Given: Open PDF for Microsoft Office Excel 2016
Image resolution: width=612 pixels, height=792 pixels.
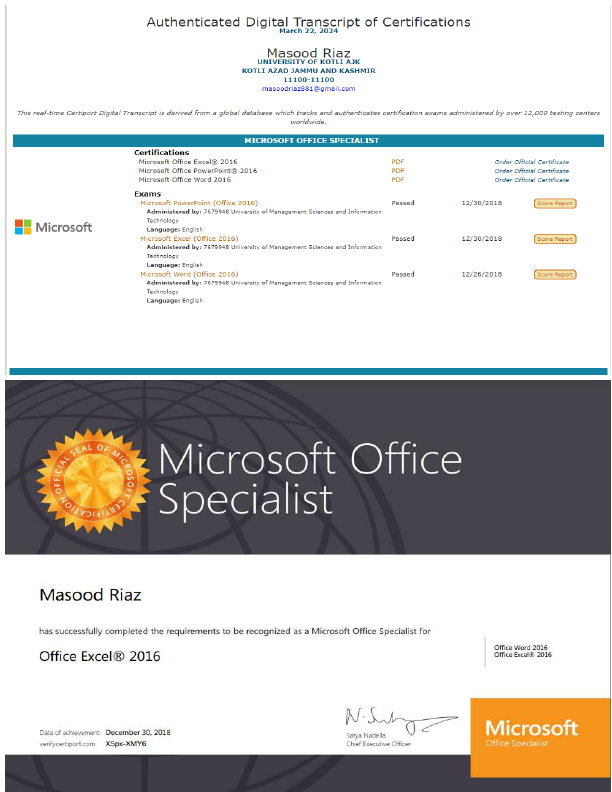Looking at the screenshot, I should (x=397, y=162).
